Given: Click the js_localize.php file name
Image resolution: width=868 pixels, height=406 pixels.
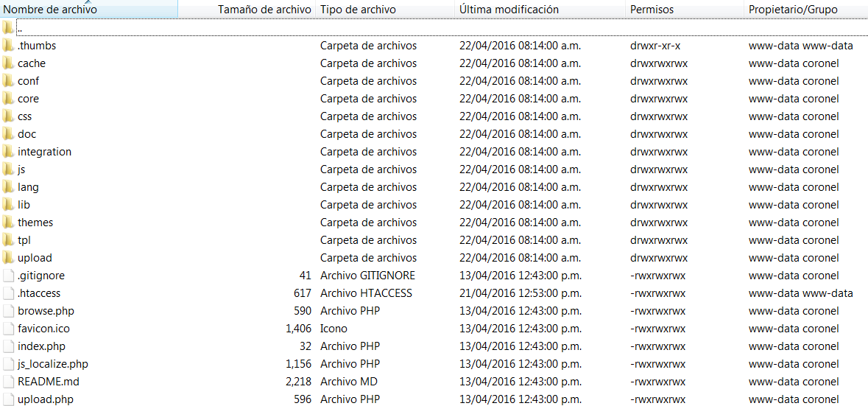Looking at the screenshot, I should pos(53,364).
